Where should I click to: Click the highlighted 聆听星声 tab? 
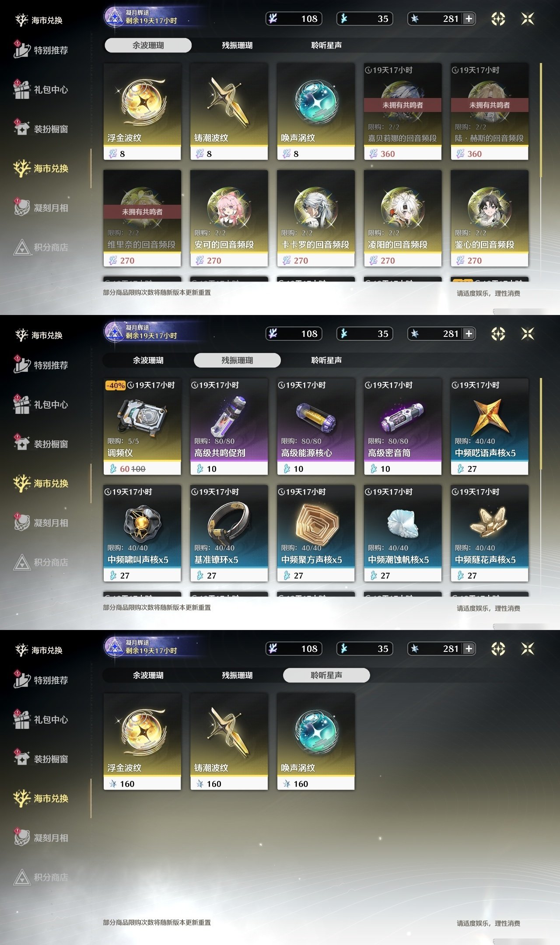[x=326, y=675]
